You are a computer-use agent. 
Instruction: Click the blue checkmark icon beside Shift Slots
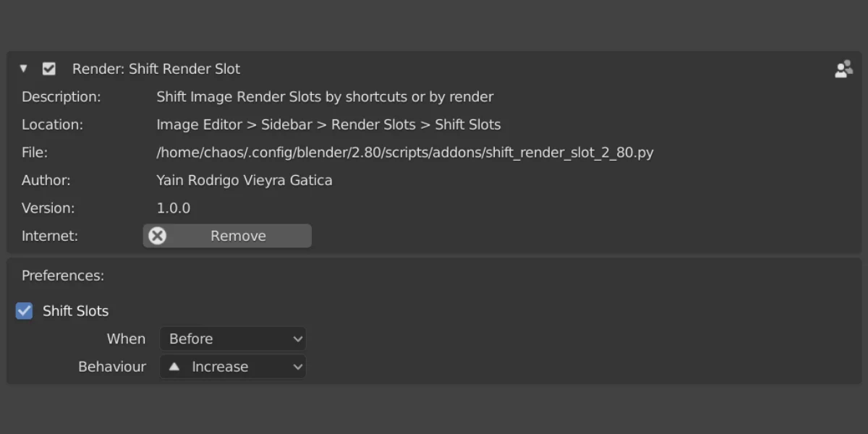coord(24,310)
